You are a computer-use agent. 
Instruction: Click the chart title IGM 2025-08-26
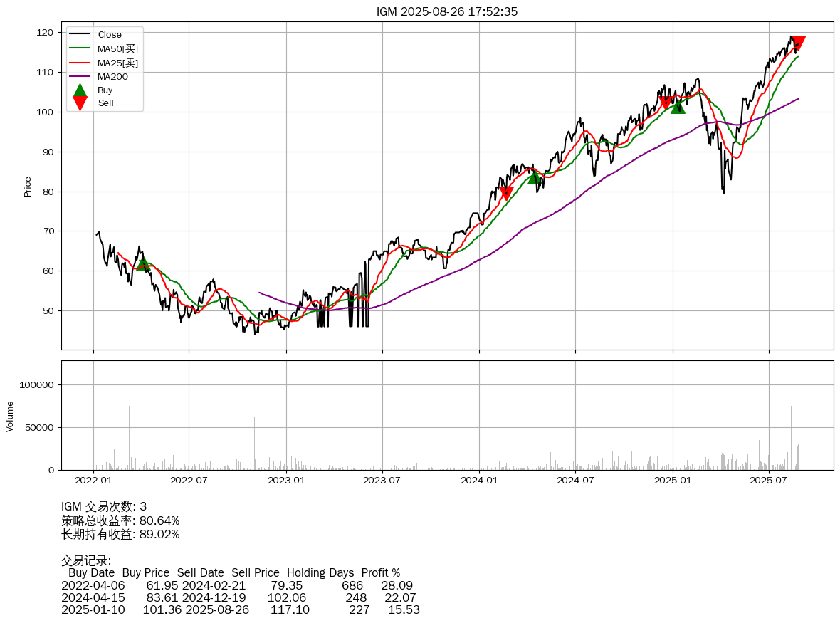coord(447,11)
